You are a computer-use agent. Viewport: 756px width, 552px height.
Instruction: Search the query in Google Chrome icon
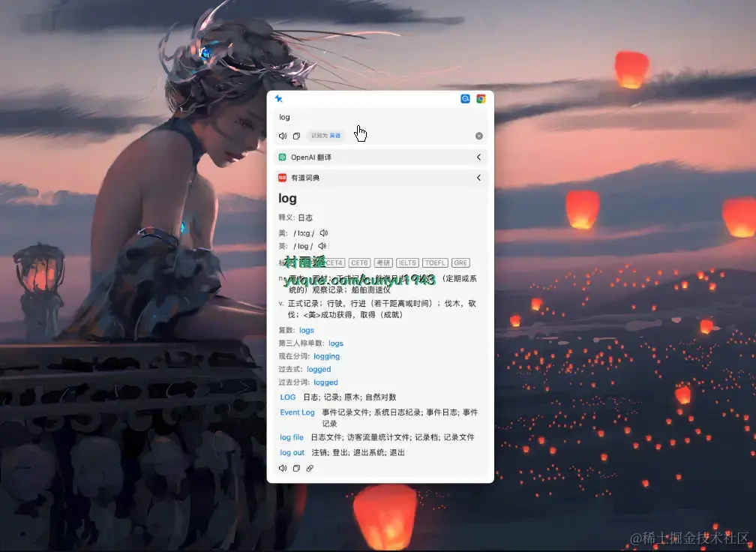click(481, 99)
